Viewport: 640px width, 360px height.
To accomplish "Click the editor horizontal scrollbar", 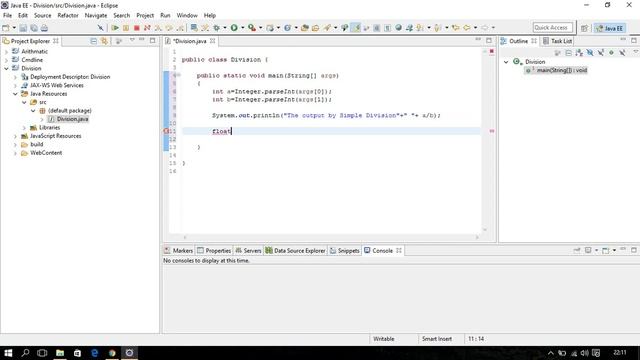I will (x=331, y=237).
